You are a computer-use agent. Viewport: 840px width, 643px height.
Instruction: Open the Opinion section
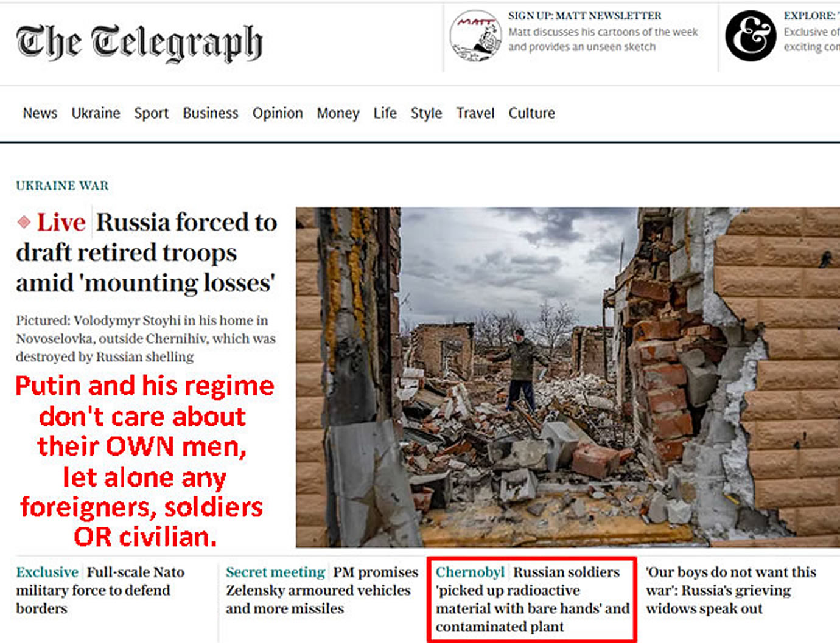click(x=278, y=114)
